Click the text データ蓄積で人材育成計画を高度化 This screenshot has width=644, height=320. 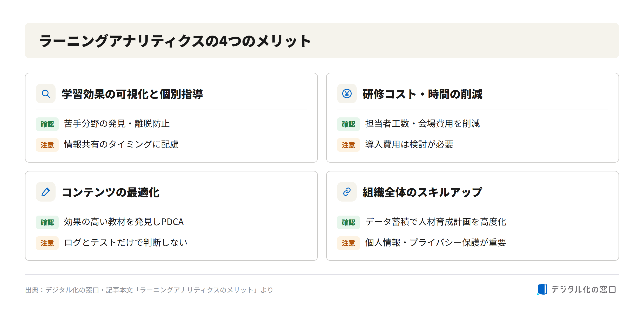pos(436,222)
